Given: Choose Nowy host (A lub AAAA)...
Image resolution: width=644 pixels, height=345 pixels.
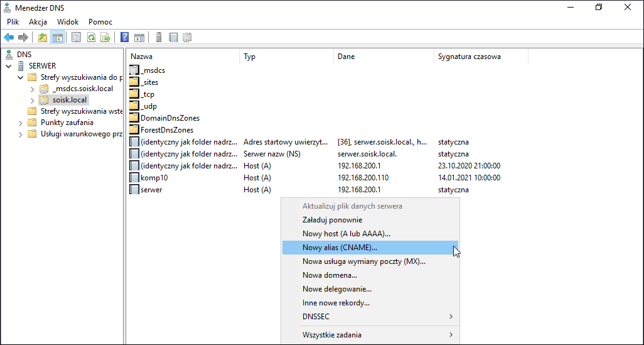Looking at the screenshot, I should pos(370,234).
